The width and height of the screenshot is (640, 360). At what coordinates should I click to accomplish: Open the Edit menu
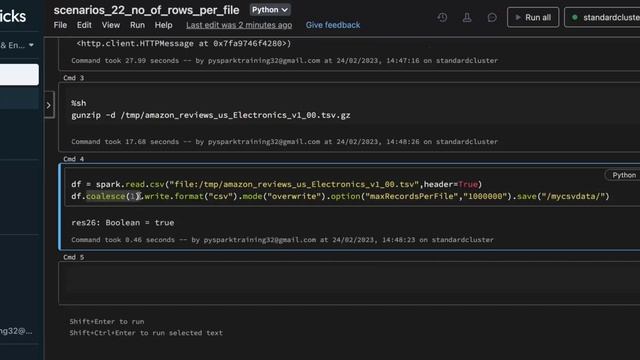pyautogui.click(x=84, y=25)
